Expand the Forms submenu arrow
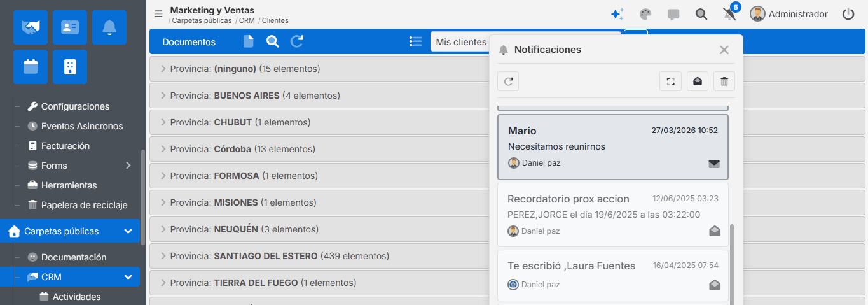 point(128,166)
